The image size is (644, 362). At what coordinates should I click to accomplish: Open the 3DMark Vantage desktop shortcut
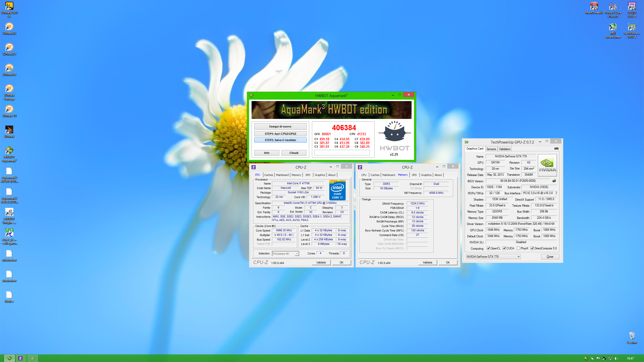click(9, 92)
